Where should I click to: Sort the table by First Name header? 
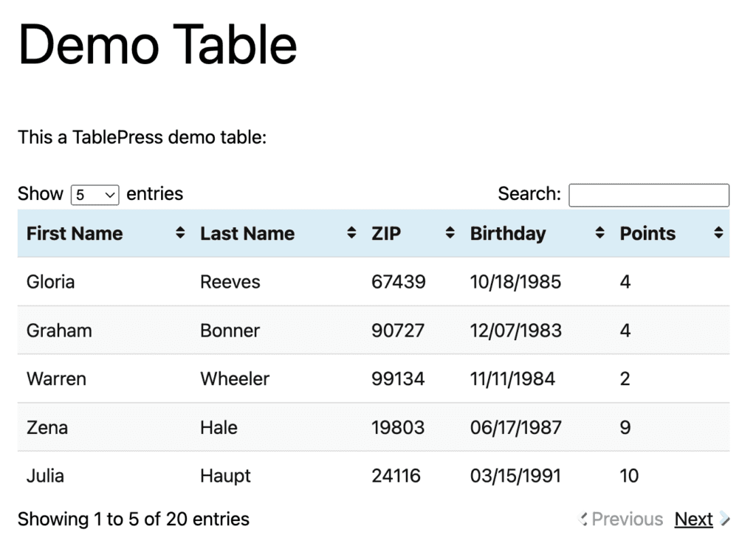[74, 233]
